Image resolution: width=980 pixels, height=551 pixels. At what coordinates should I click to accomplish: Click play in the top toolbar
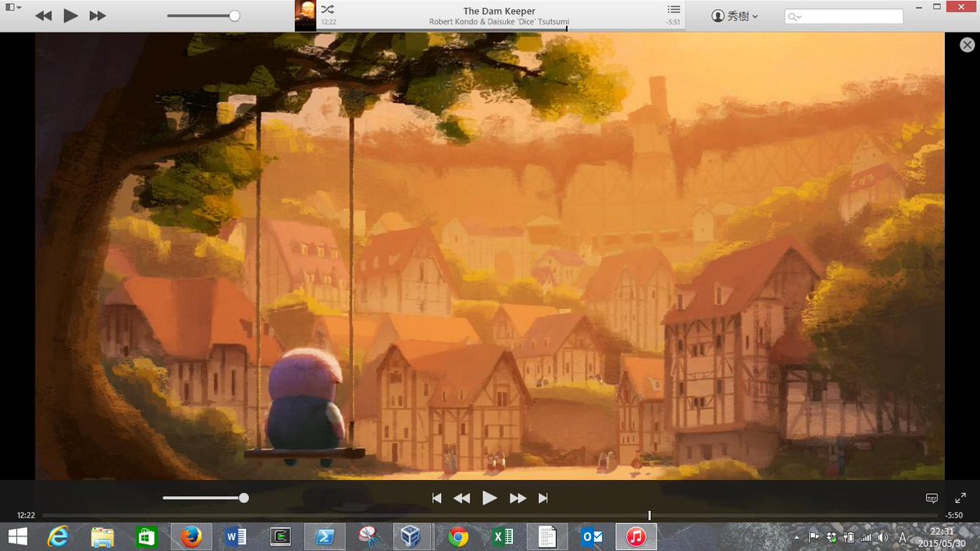pyautogui.click(x=70, y=16)
